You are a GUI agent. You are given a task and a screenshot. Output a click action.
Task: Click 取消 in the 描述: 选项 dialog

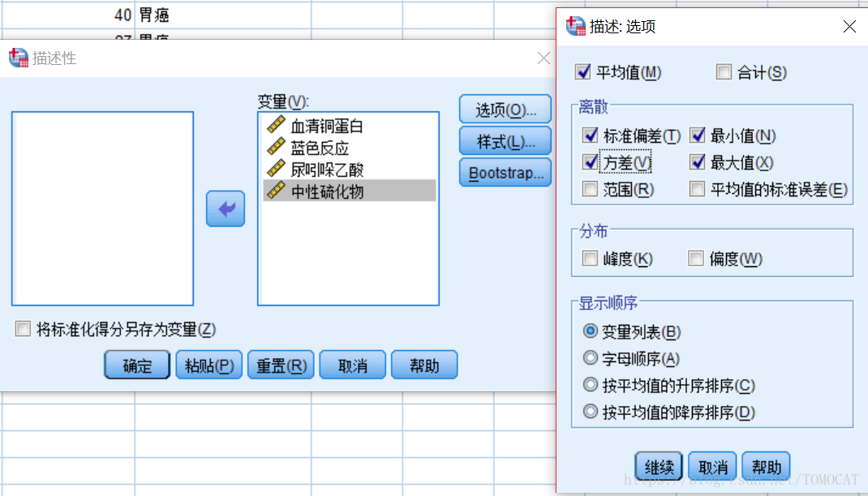point(712,466)
